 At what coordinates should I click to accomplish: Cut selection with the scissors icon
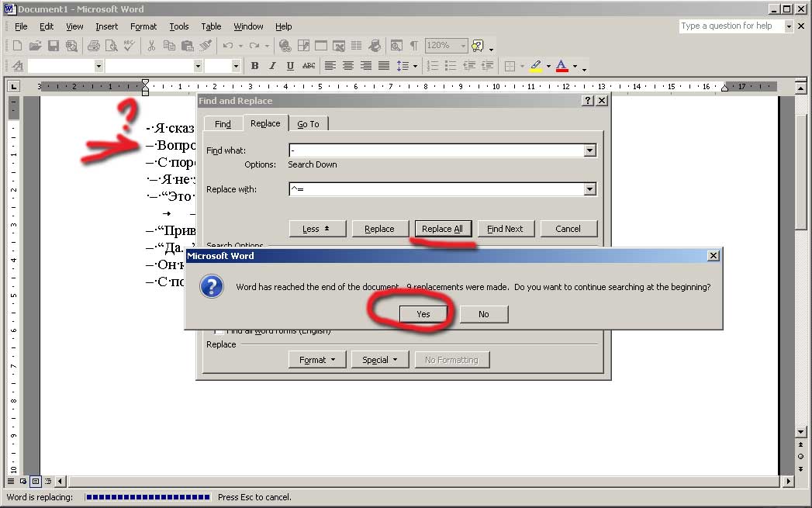(151, 46)
